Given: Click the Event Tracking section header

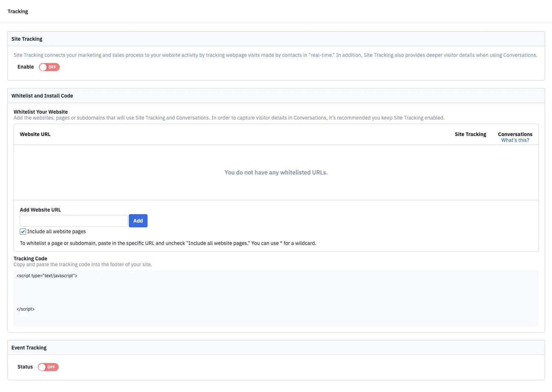Looking at the screenshot, I should (x=29, y=347).
